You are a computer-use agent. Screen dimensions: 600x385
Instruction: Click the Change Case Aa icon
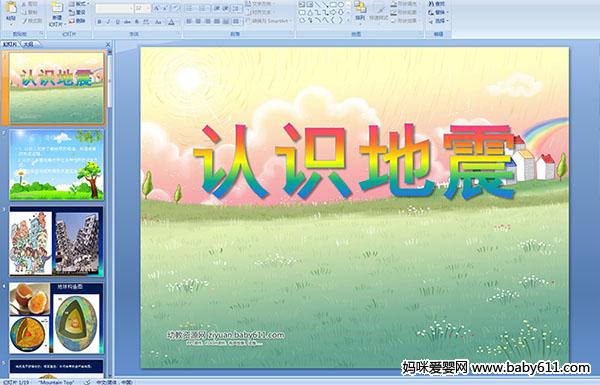click(158, 22)
